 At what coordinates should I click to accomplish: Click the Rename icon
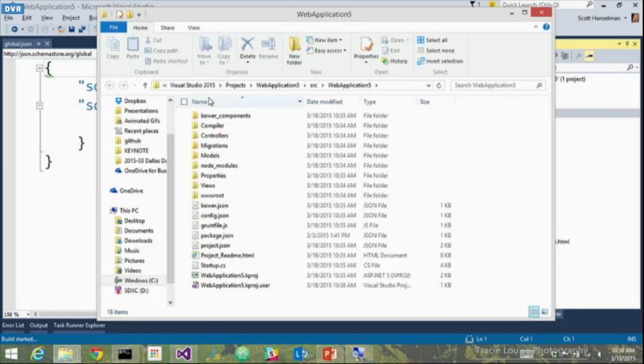(268, 44)
